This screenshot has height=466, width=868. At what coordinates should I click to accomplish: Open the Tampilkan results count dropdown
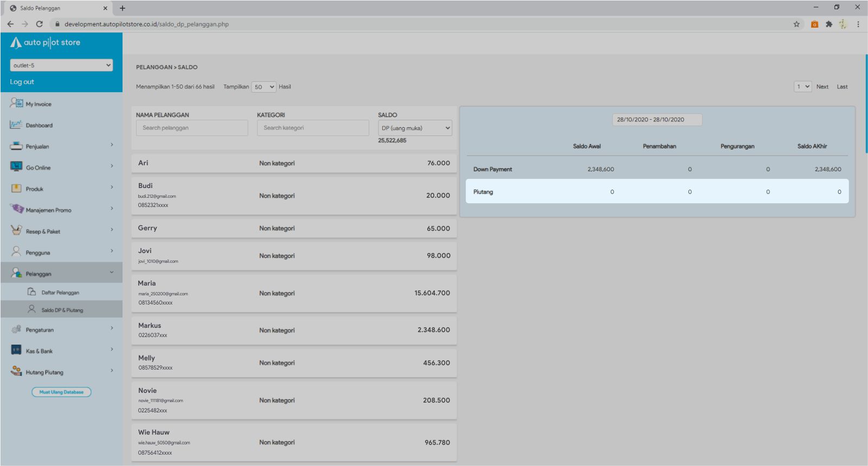(x=263, y=87)
